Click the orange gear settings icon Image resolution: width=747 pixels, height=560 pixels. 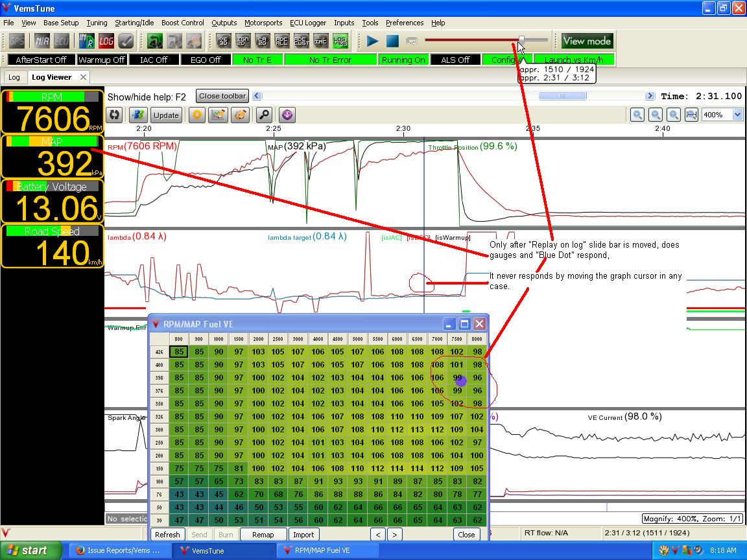coord(197,115)
